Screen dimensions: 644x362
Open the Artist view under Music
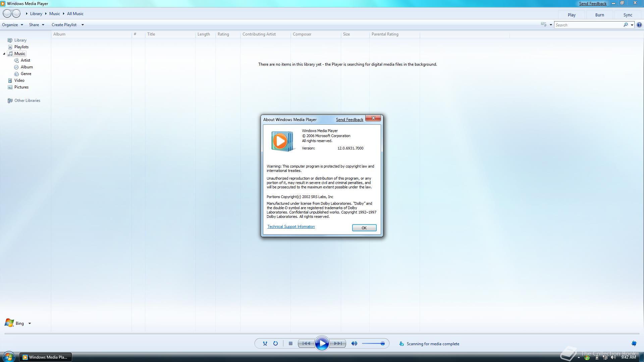tap(22, 60)
